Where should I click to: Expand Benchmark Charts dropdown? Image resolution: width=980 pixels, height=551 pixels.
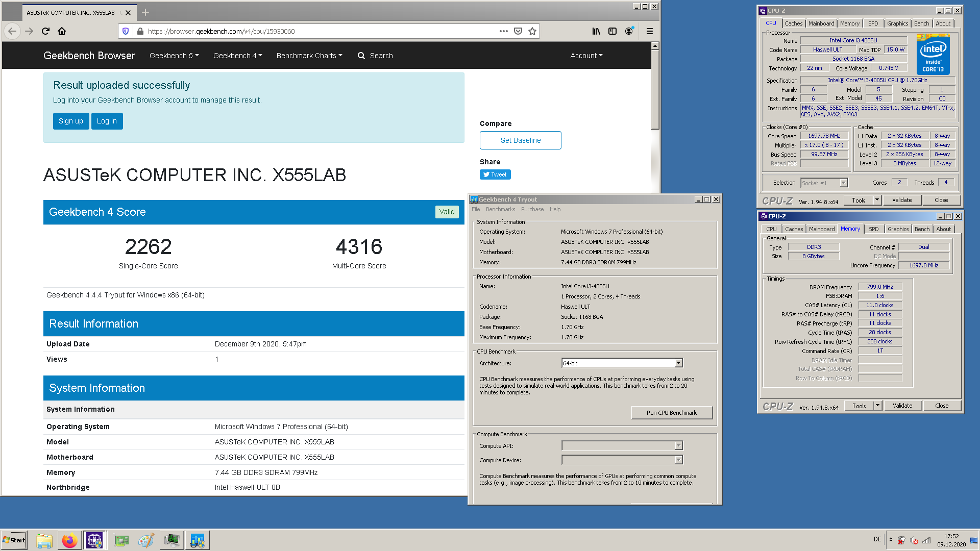point(309,56)
